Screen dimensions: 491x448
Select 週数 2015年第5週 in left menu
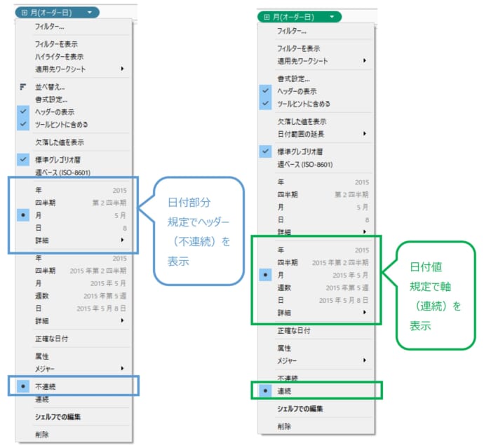[74, 296]
